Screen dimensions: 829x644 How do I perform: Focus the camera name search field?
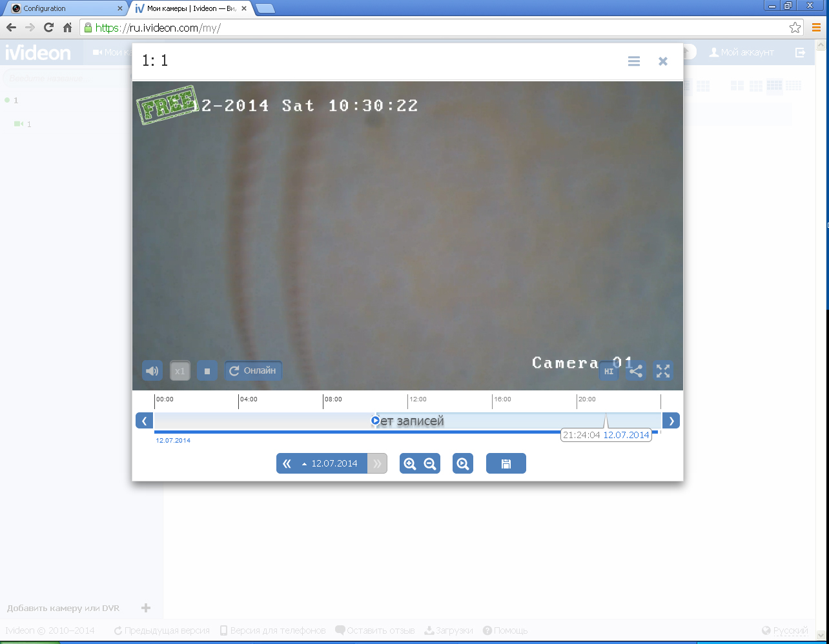(x=68, y=78)
